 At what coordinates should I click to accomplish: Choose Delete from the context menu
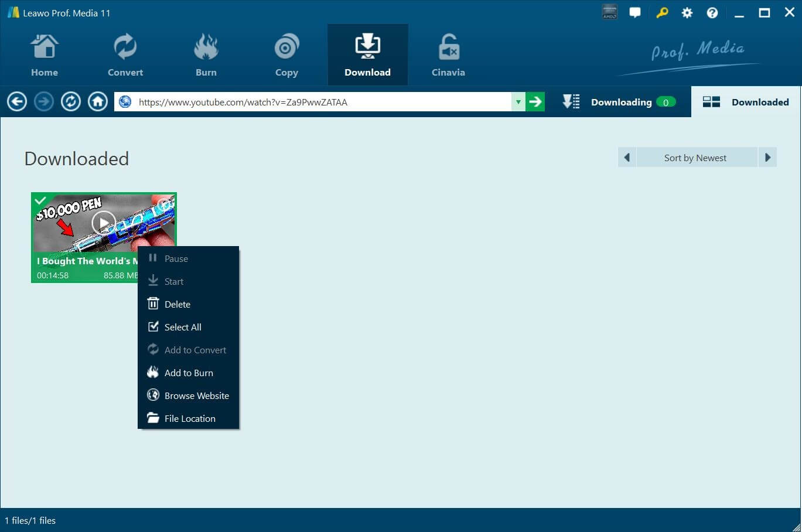tap(178, 305)
